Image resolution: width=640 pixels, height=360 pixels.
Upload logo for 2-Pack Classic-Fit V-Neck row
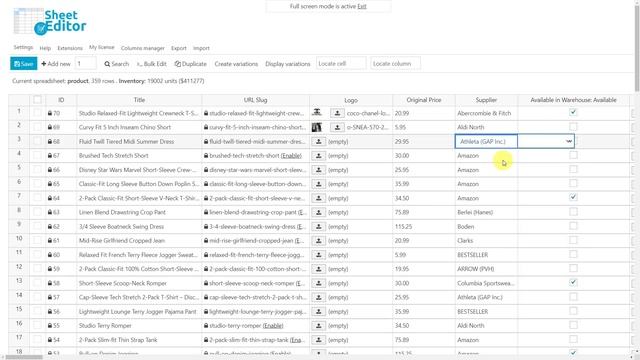pyautogui.click(x=318, y=198)
